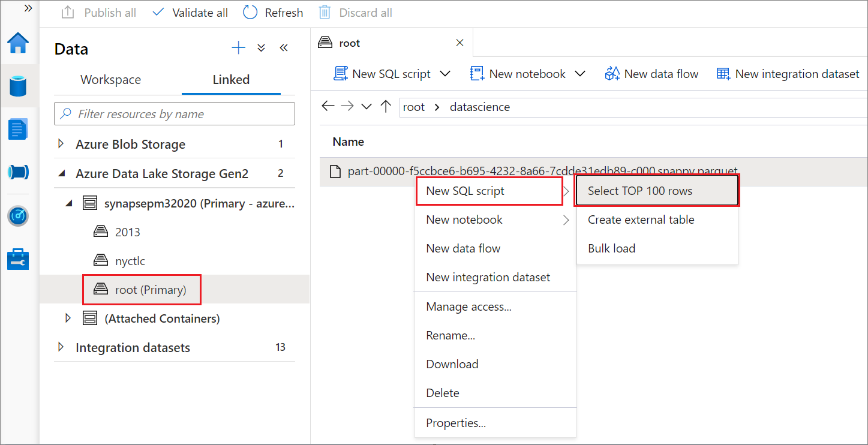Image resolution: width=868 pixels, height=445 pixels.
Task: Select the nyctlc container
Action: coord(175,261)
